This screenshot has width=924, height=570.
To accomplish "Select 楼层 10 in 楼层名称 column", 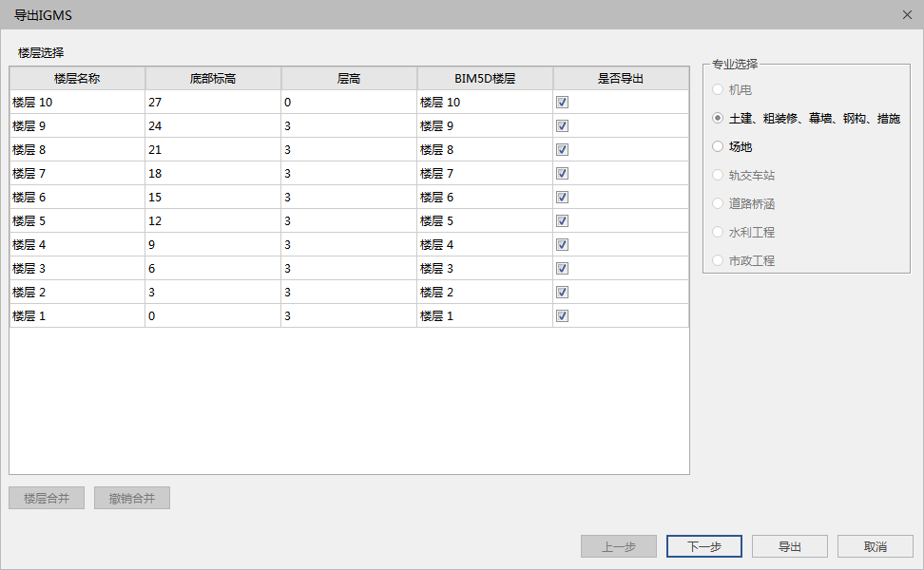I will [x=77, y=103].
